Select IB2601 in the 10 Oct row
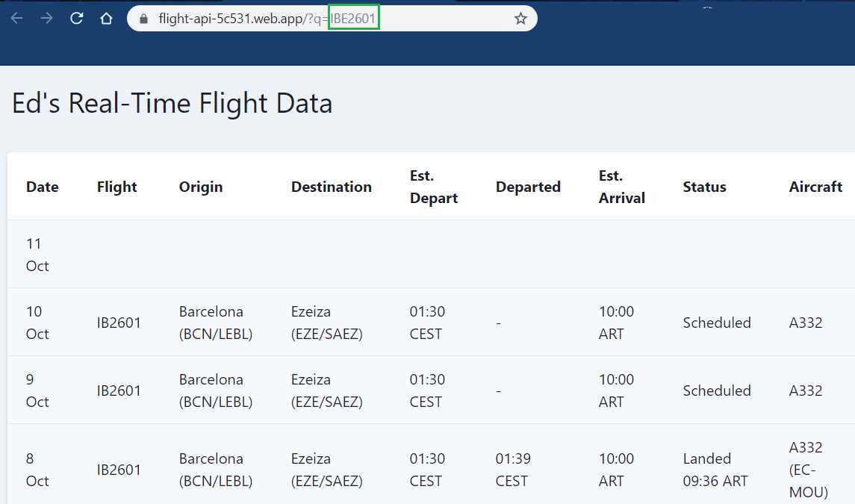The height and width of the screenshot is (504, 855). pyautogui.click(x=119, y=323)
